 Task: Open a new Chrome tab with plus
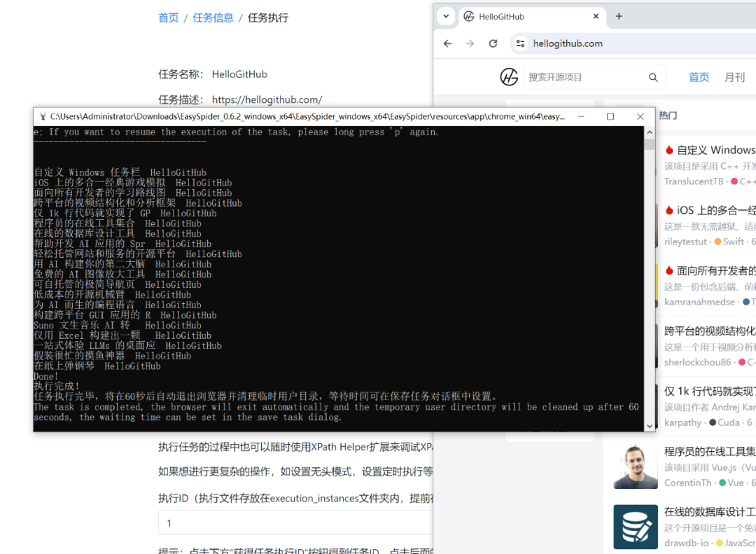tap(619, 16)
